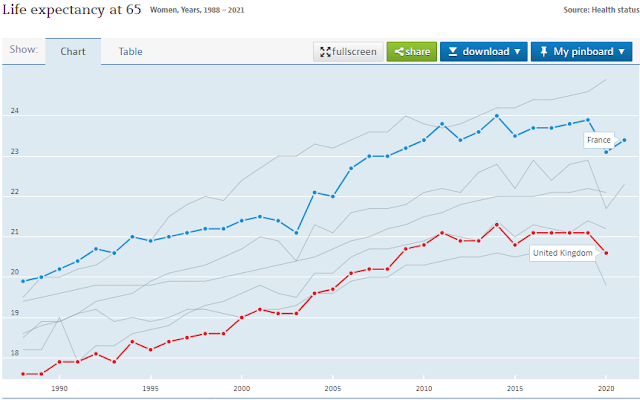
Task: Select France's 2003 dip data point
Action: click(296, 233)
